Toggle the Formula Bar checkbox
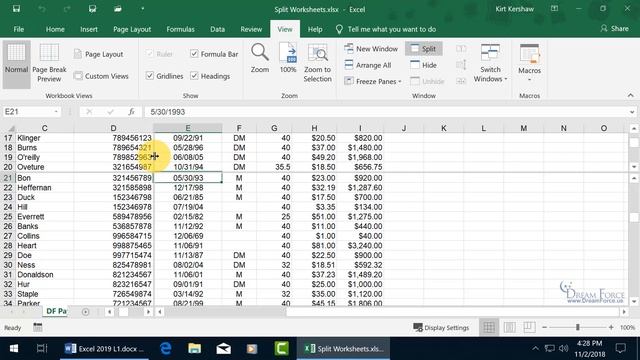The height and width of the screenshot is (360, 640). pos(194,53)
